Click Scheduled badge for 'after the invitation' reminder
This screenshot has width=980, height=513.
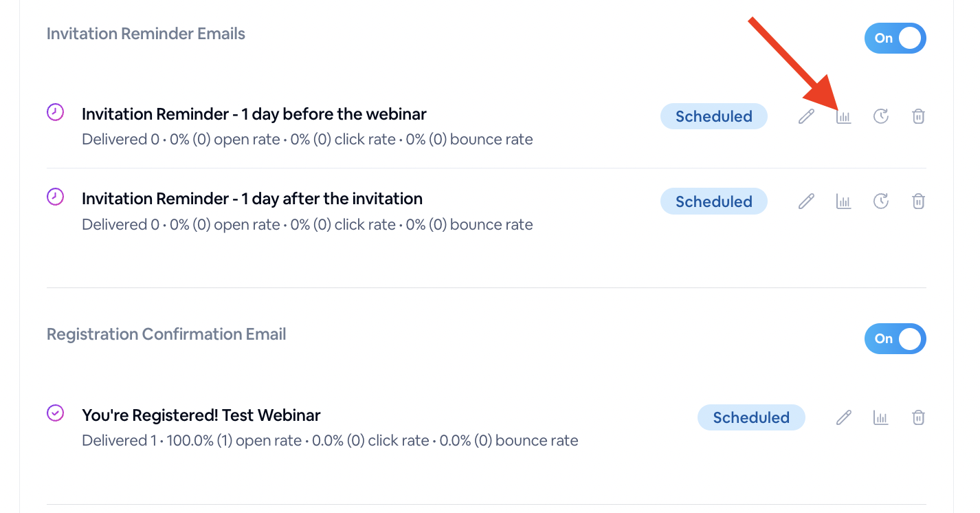[x=713, y=201]
